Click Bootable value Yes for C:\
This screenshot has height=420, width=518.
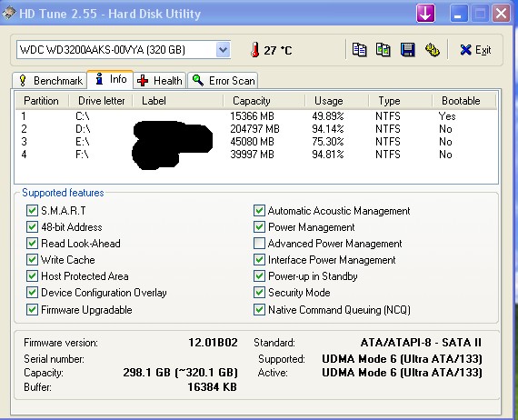click(x=447, y=116)
